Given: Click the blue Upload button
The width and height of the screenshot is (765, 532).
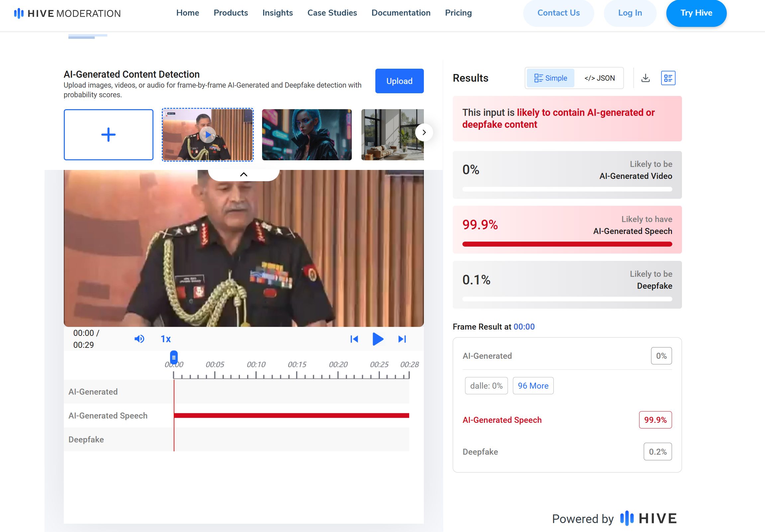Looking at the screenshot, I should 399,81.
